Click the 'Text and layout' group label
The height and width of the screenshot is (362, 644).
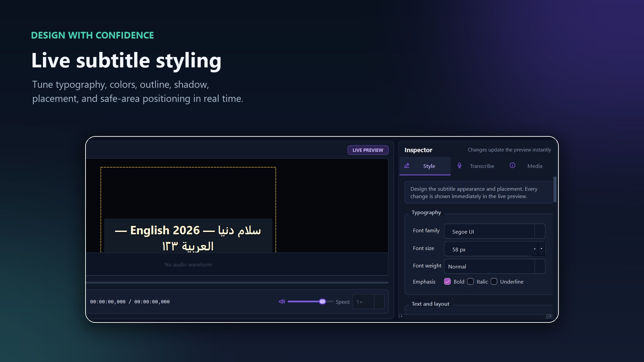pyautogui.click(x=430, y=304)
